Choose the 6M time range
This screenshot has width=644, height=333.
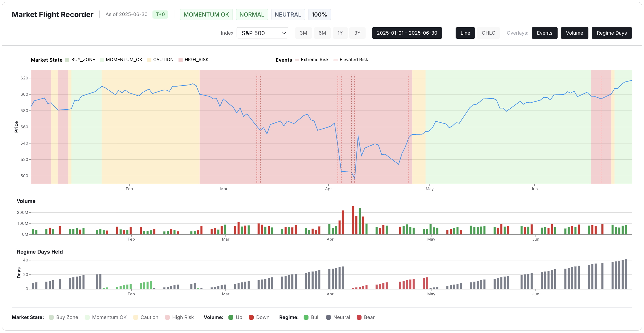[x=322, y=33]
